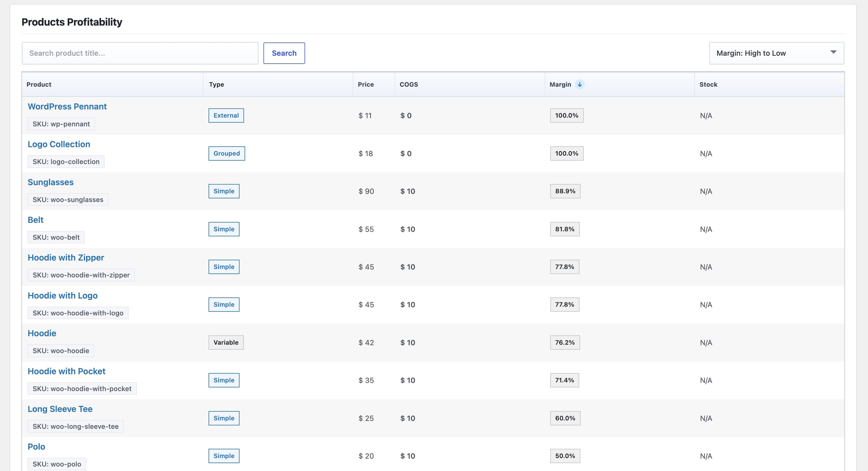Viewport: 868px width, 471px height.
Task: Click the Grouped type badge
Action: [227, 154]
